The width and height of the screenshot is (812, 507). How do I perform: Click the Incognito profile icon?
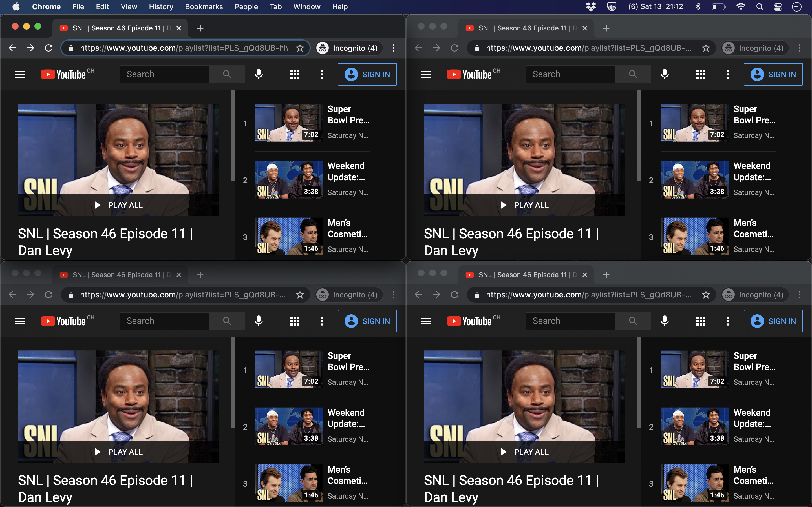(323, 48)
